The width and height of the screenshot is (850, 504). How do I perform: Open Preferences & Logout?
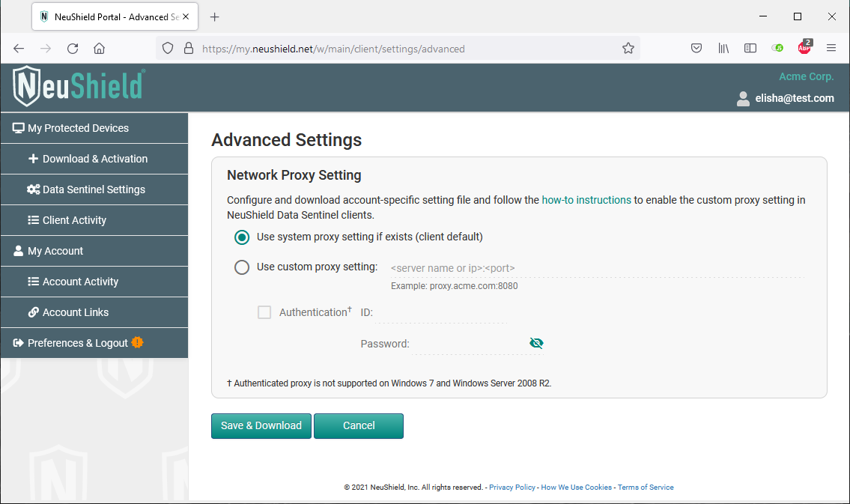tap(76, 341)
